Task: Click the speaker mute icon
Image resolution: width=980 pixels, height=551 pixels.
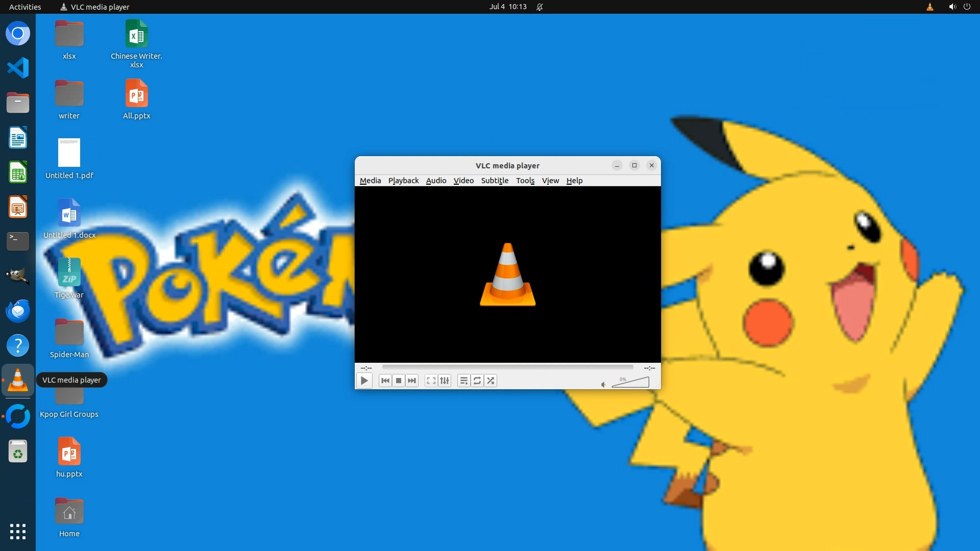Action: tap(603, 384)
